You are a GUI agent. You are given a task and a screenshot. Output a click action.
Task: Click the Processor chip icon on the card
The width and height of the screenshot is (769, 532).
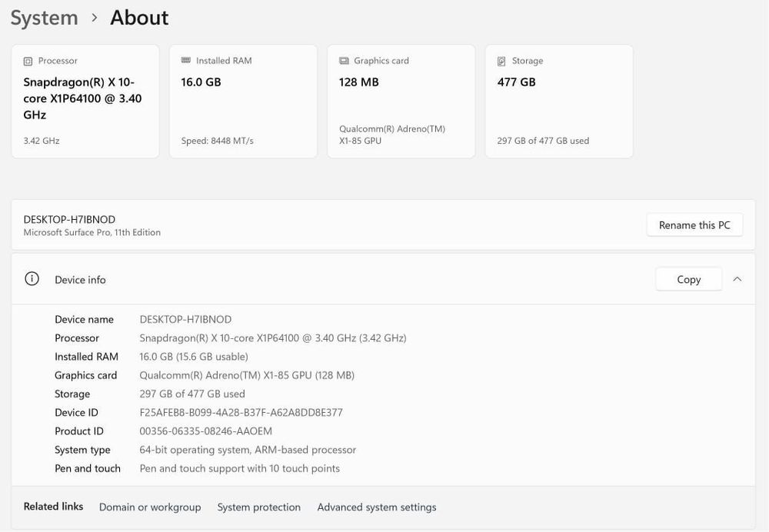pos(28,62)
